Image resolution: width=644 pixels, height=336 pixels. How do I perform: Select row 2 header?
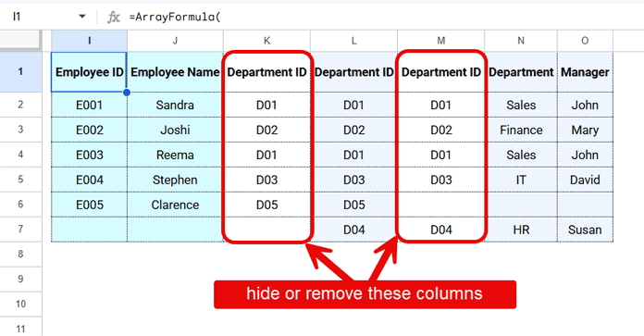20,105
